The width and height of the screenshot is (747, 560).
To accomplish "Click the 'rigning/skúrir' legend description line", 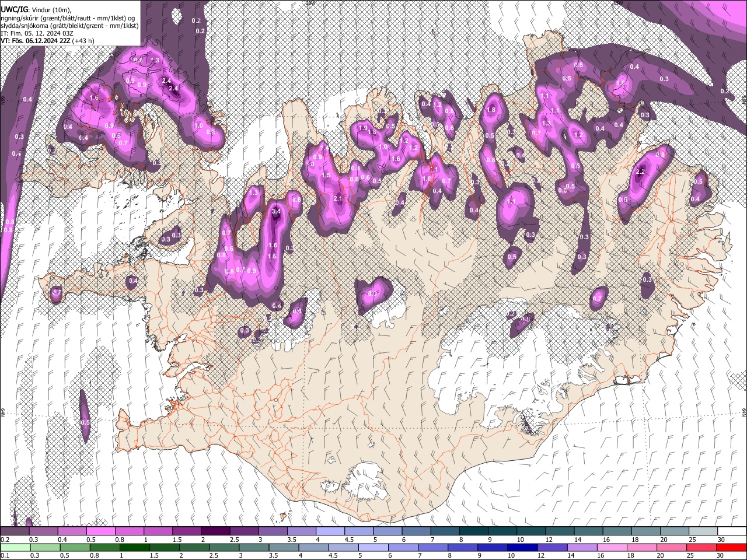I will click(x=68, y=18).
